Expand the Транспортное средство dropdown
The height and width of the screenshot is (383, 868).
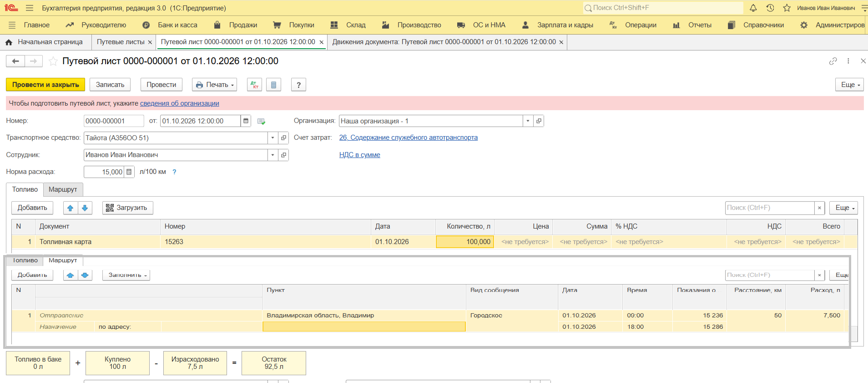(273, 138)
